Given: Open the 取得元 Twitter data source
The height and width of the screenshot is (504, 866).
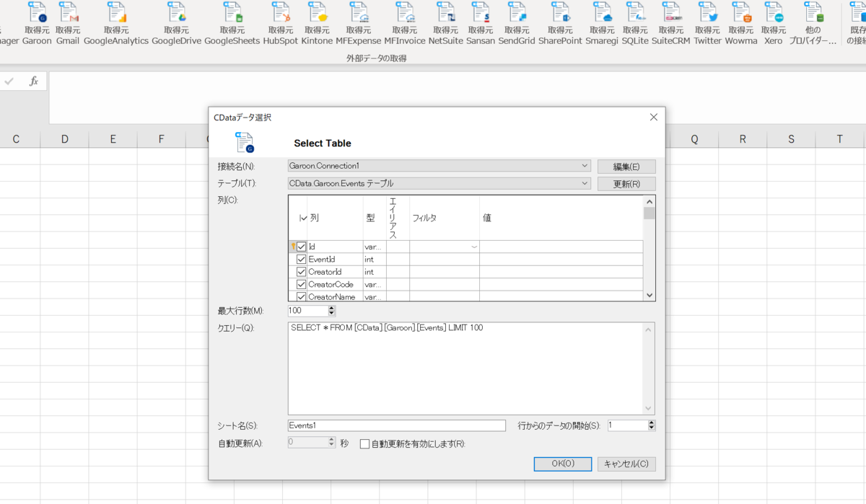Looking at the screenshot, I should [x=708, y=24].
